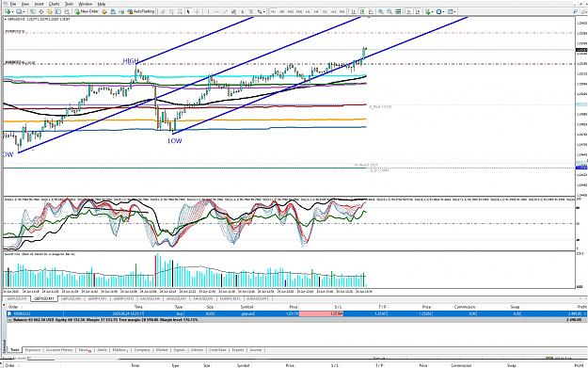
Task: Select the H1 timeframe button
Action: pos(308,11)
